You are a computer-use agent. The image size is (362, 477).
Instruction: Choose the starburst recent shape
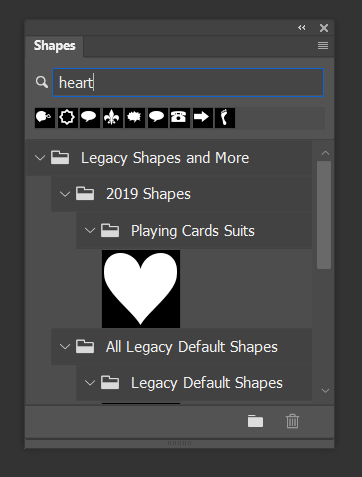[x=135, y=118]
